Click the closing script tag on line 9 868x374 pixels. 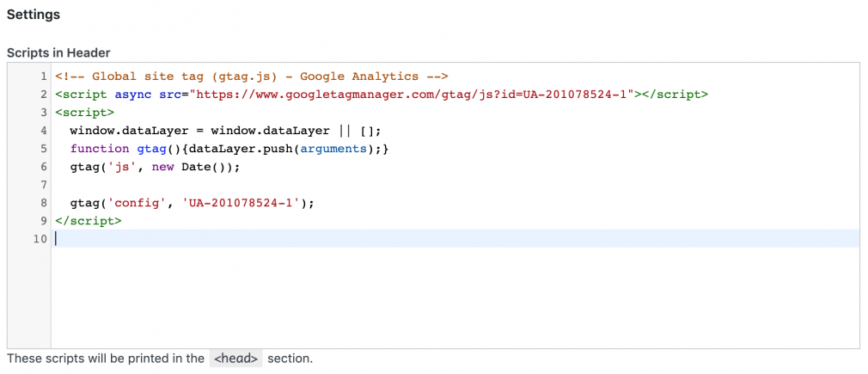pos(89,220)
